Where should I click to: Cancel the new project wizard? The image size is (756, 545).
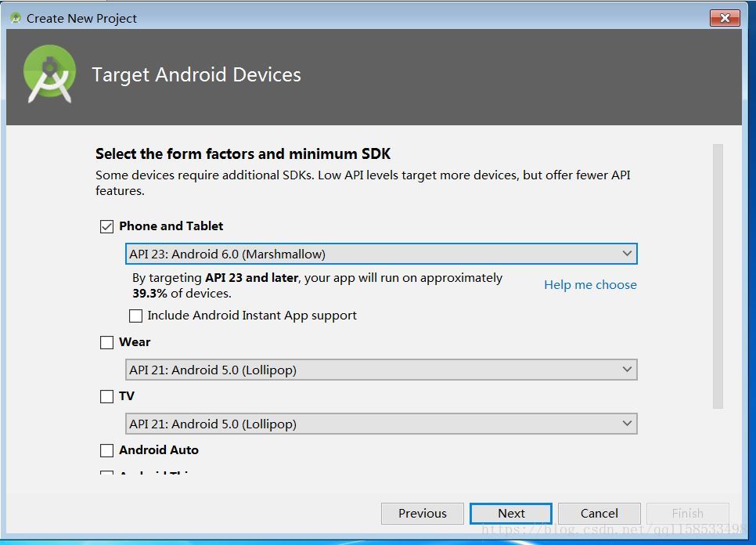[x=599, y=513]
